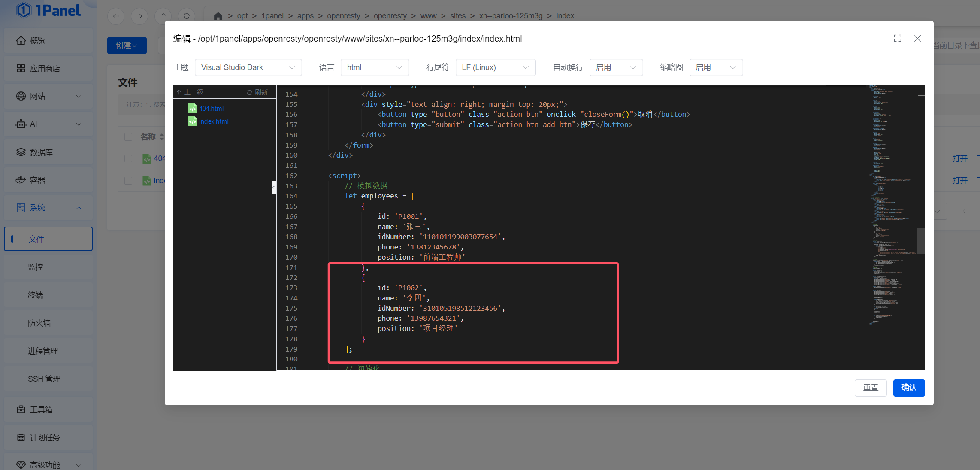Viewport: 980px width, 470px height.
Task: Open 数据库 in the sidebar
Action: (x=48, y=152)
